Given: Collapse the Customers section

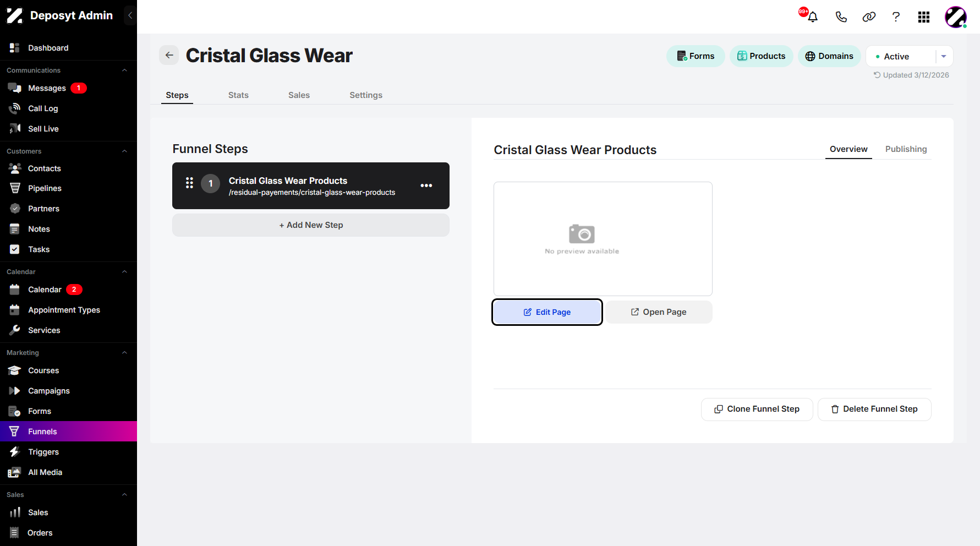Looking at the screenshot, I should [124, 151].
